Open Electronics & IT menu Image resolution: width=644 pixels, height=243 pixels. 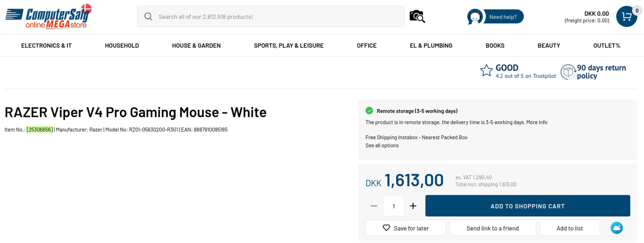point(46,46)
